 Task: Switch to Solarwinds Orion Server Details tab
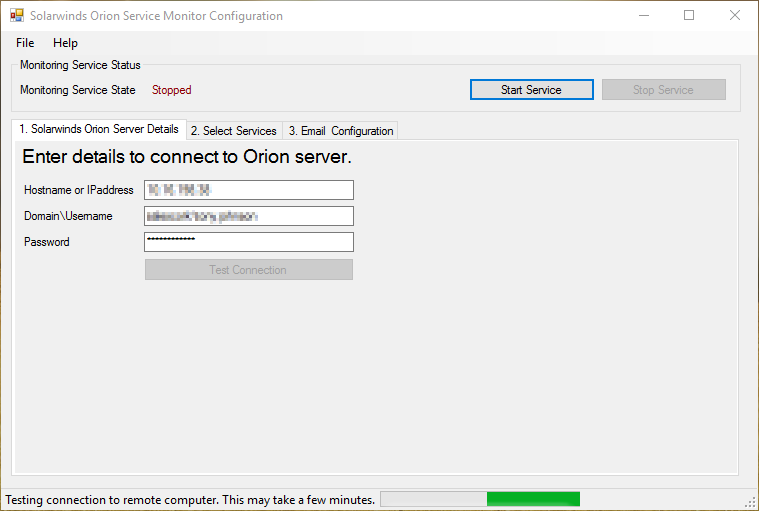[99, 129]
